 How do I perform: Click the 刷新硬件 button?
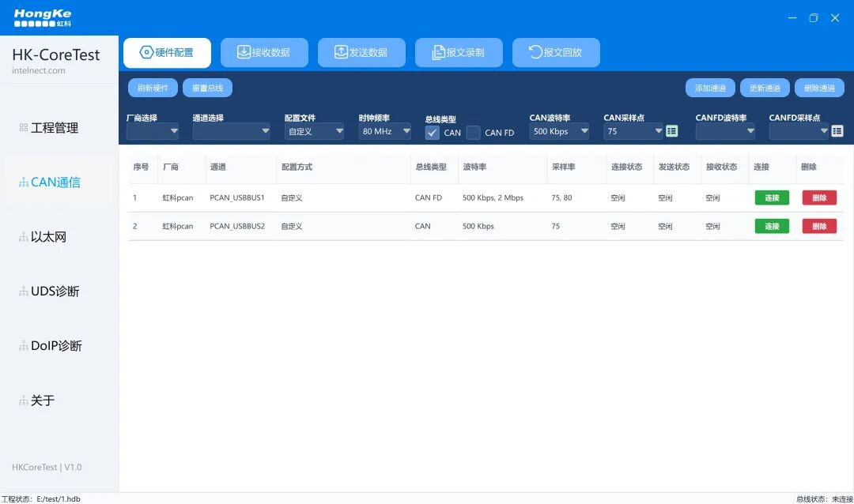153,88
